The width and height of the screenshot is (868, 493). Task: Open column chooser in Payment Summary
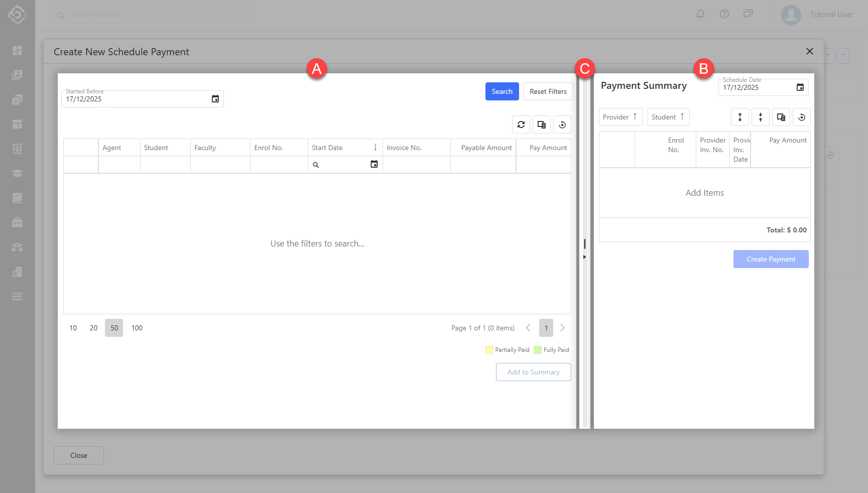coord(781,117)
